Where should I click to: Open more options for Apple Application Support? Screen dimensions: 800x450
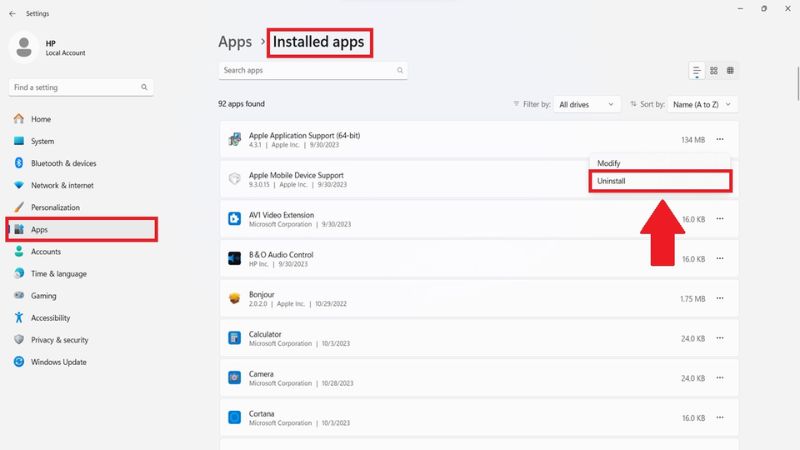click(x=719, y=140)
